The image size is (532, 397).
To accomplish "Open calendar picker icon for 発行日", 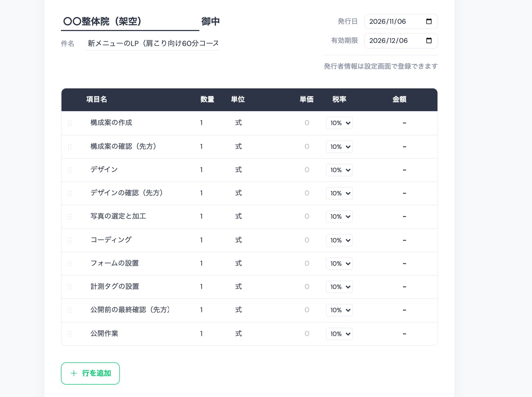I will click(429, 21).
